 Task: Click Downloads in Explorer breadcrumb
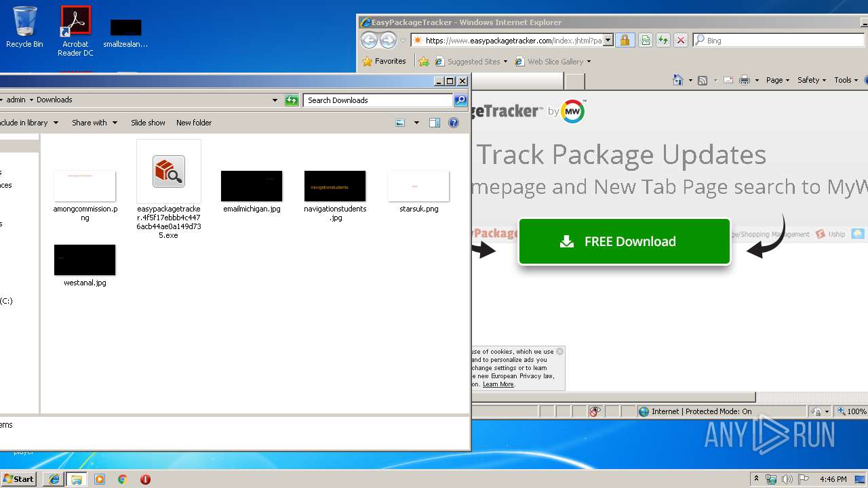[x=54, y=100]
